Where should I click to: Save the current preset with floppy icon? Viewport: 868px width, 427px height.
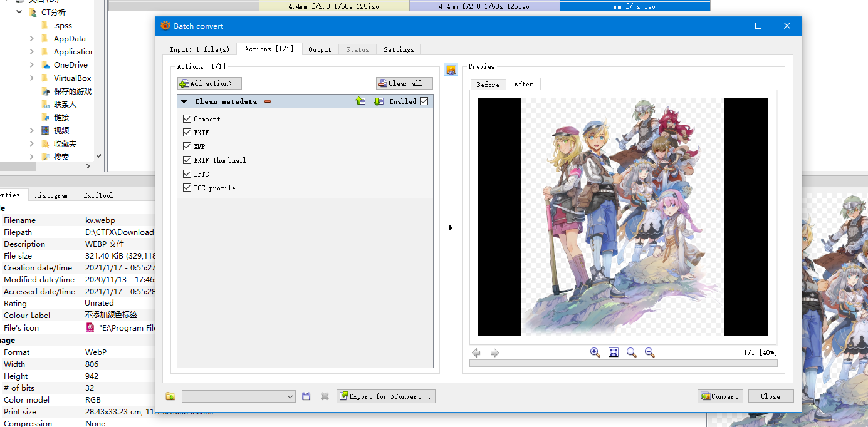pyautogui.click(x=306, y=396)
